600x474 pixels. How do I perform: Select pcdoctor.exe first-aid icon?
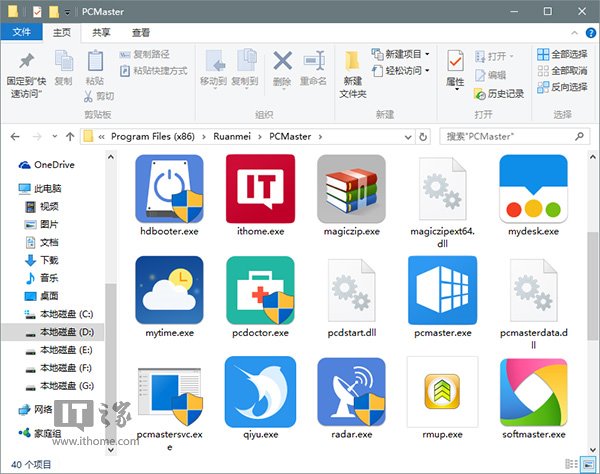coord(260,290)
